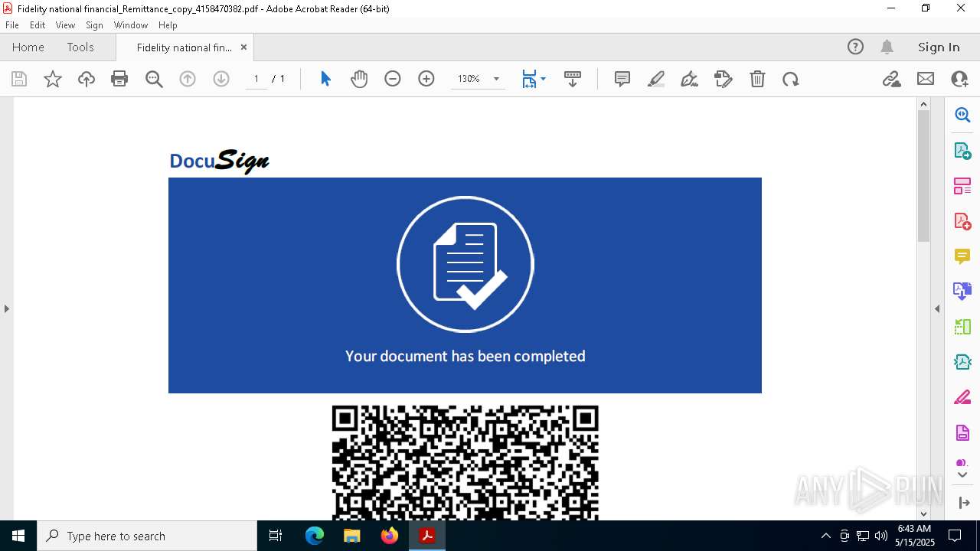This screenshot has width=980, height=551.
Task: Expand the tools pane bottom arrow
Action: (x=963, y=503)
